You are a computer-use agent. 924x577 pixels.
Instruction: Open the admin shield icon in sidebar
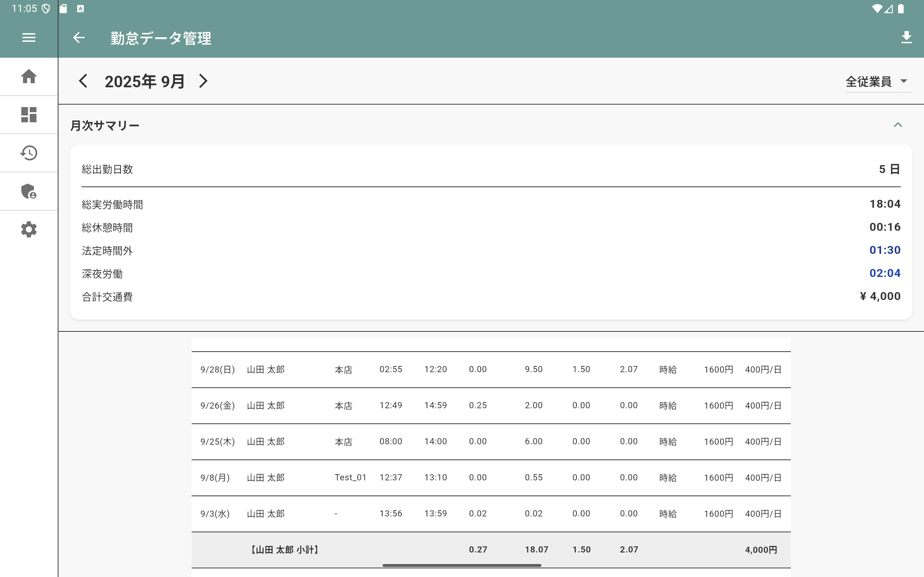coord(29,191)
